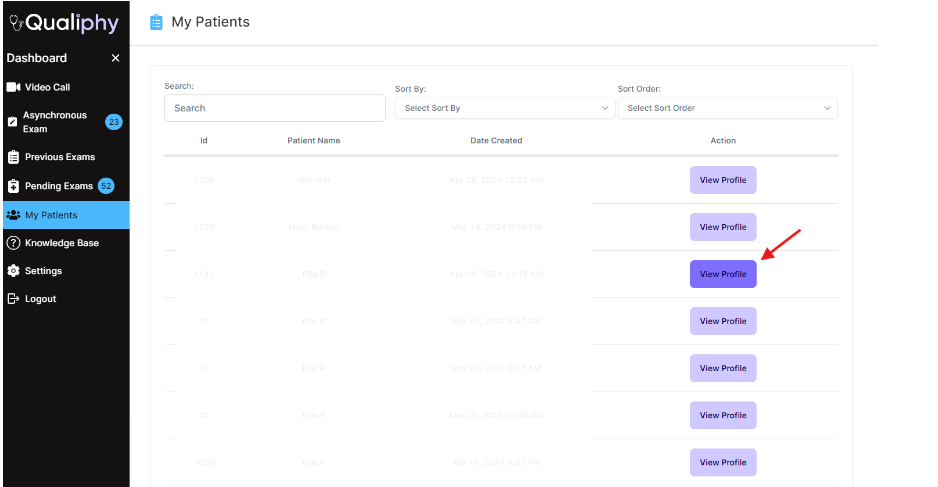Click the Pending Exams clipboard icon
This screenshot has width=938, height=487.
pyautogui.click(x=13, y=186)
